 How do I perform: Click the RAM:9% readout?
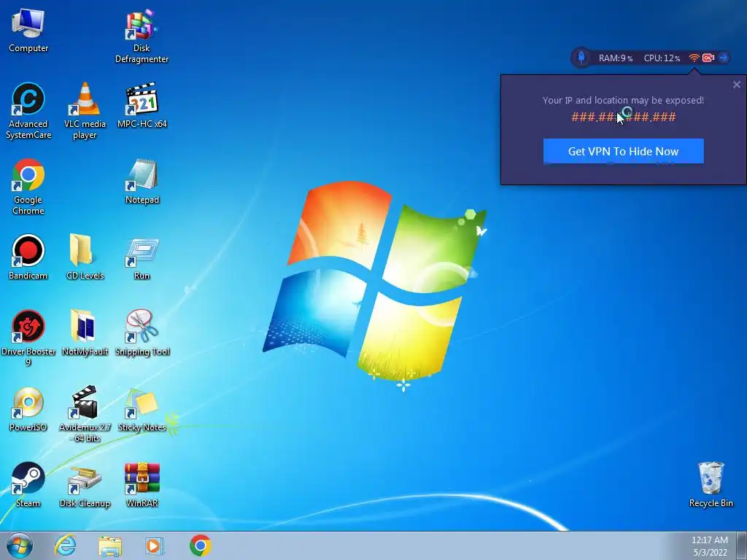[616, 58]
